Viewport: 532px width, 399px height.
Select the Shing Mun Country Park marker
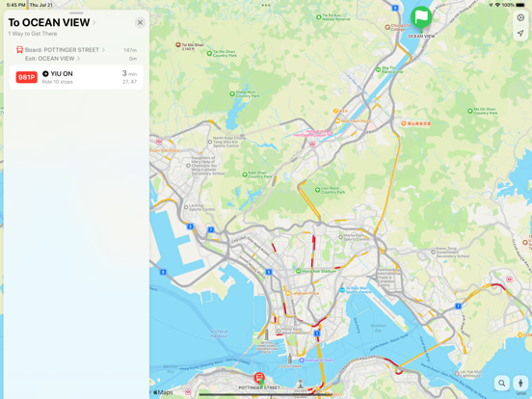pos(232,93)
